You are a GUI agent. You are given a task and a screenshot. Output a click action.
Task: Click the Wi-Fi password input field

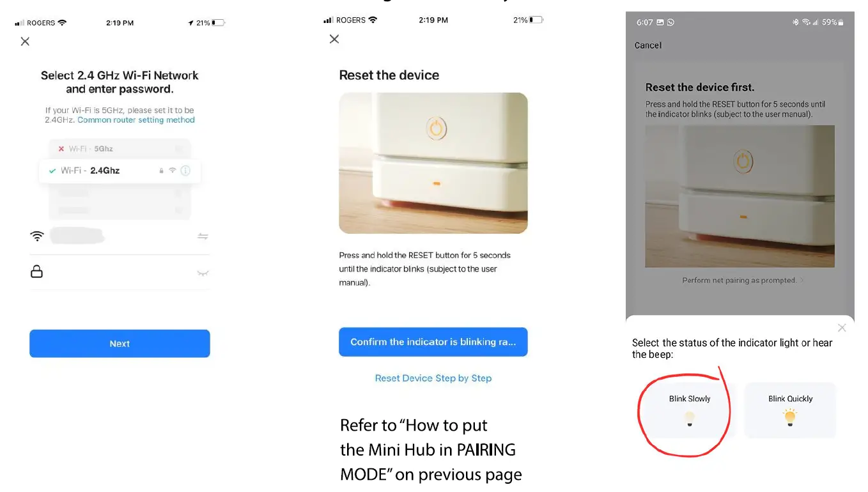click(x=120, y=272)
